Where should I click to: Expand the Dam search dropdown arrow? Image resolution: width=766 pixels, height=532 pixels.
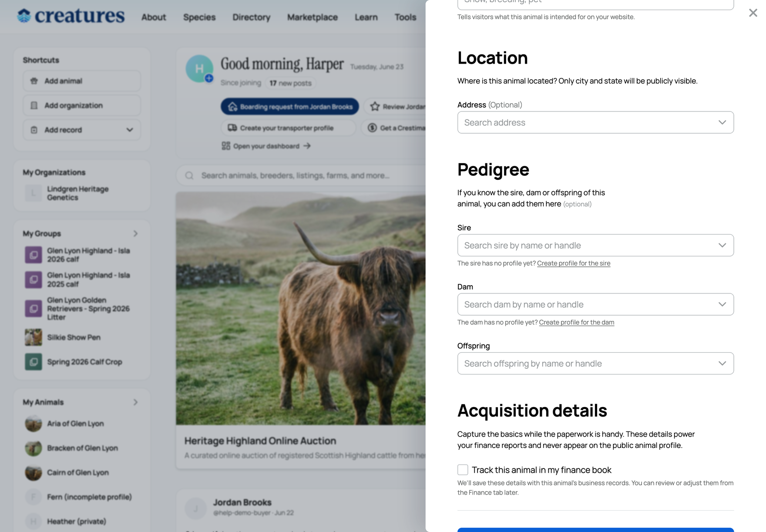[x=722, y=304]
